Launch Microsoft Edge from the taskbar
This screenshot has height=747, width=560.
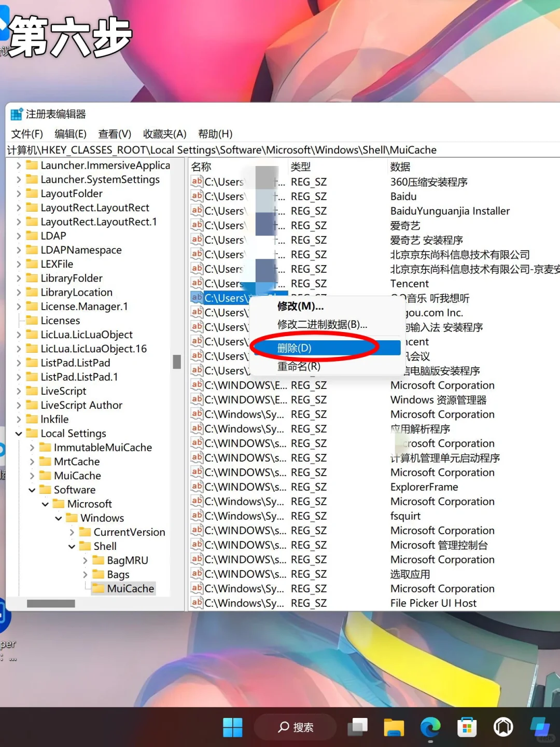pos(430,727)
